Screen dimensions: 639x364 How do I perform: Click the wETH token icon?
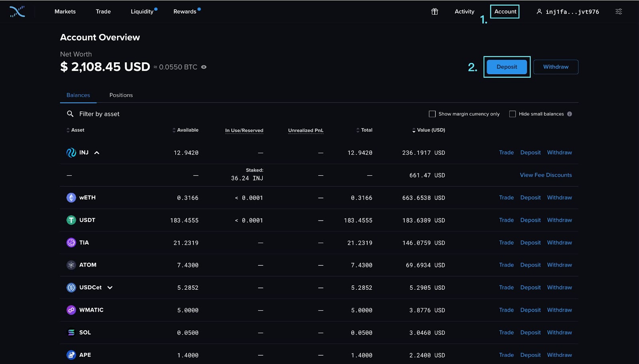pyautogui.click(x=71, y=198)
